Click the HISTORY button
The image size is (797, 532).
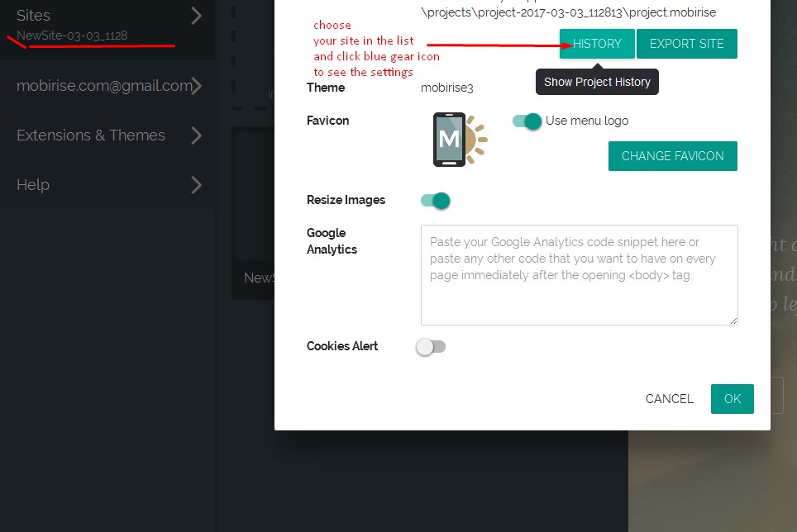coord(597,44)
